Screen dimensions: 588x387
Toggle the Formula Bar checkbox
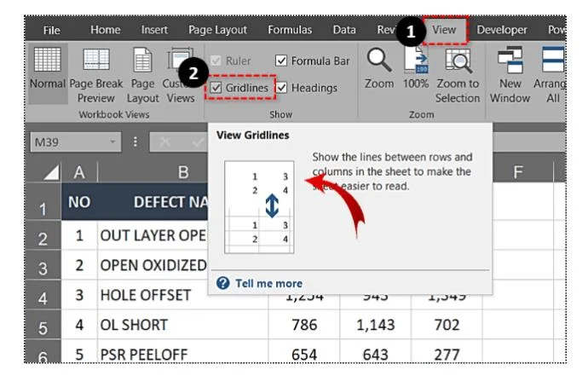281,61
